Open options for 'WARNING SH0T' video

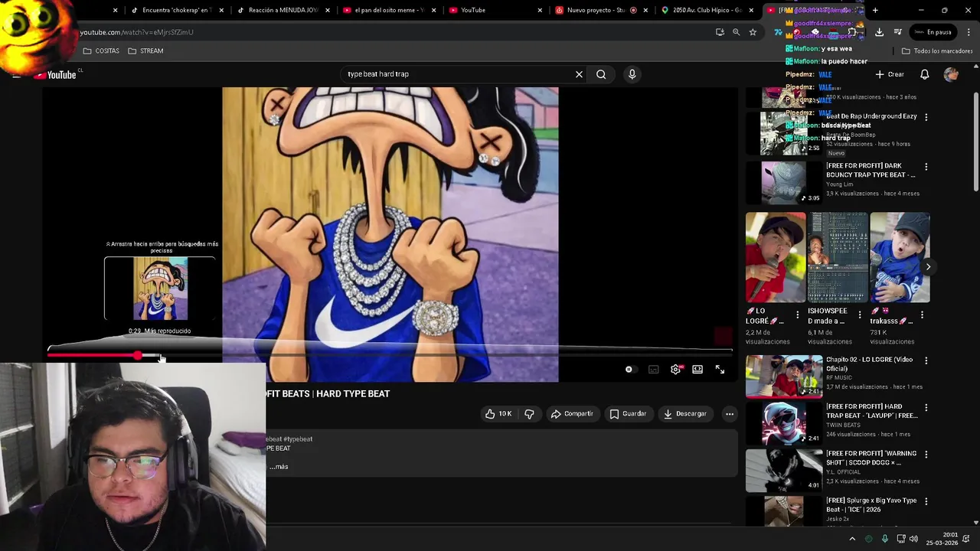926,455
